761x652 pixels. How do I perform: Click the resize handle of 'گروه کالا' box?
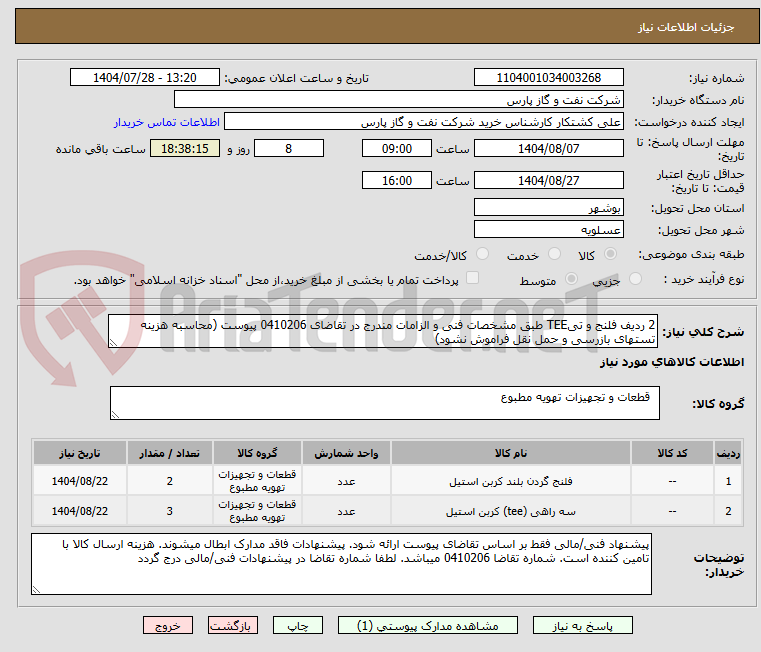[x=115, y=413]
